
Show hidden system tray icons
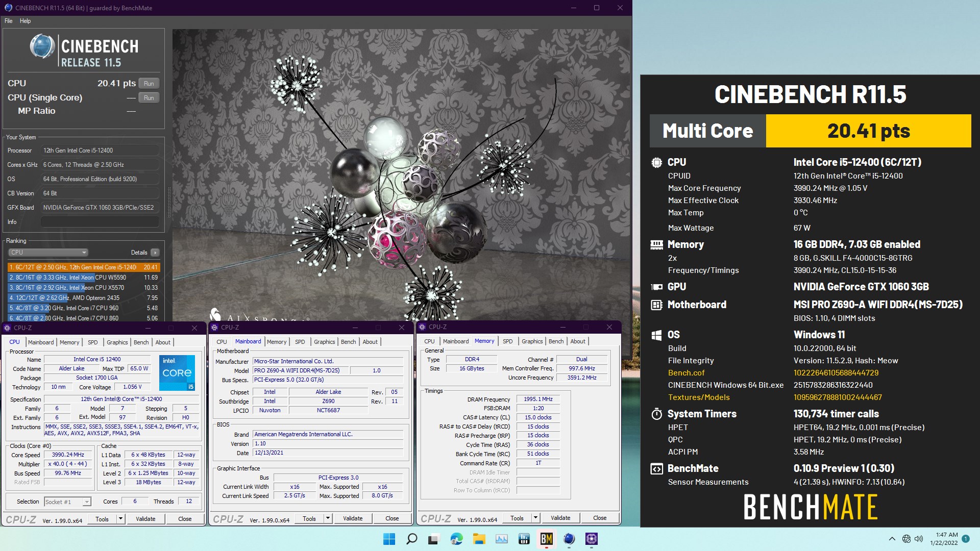point(892,539)
